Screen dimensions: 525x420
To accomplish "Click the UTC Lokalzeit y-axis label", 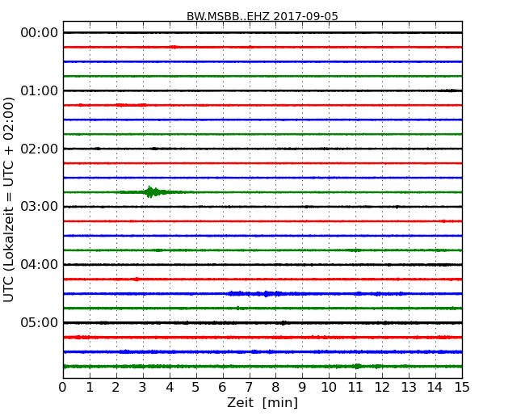I will tap(10, 199).
